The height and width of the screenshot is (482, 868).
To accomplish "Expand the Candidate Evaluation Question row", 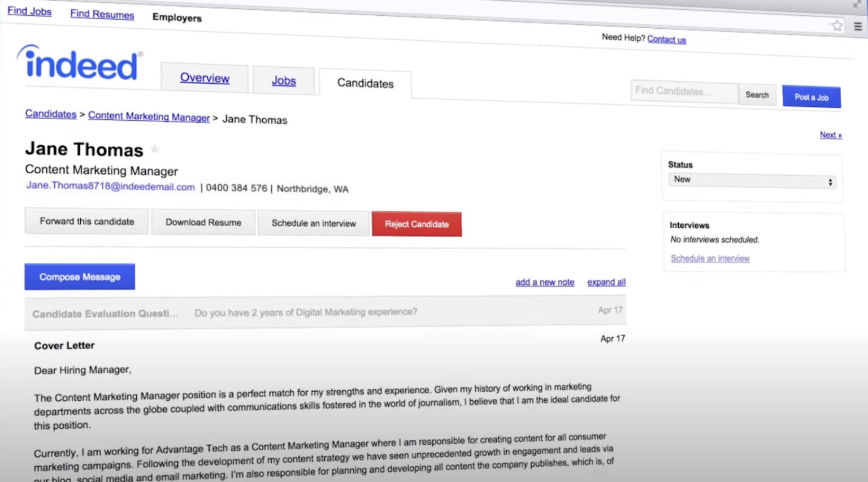I will 305,311.
